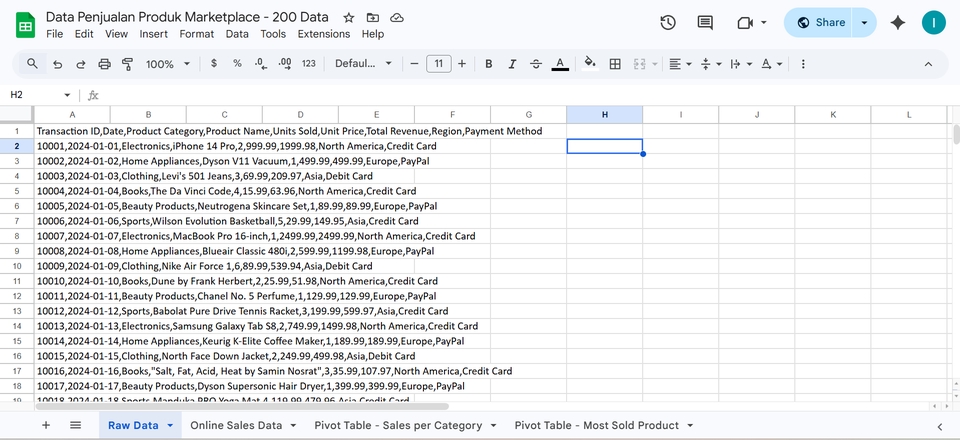Open the text color picker

click(x=560, y=64)
